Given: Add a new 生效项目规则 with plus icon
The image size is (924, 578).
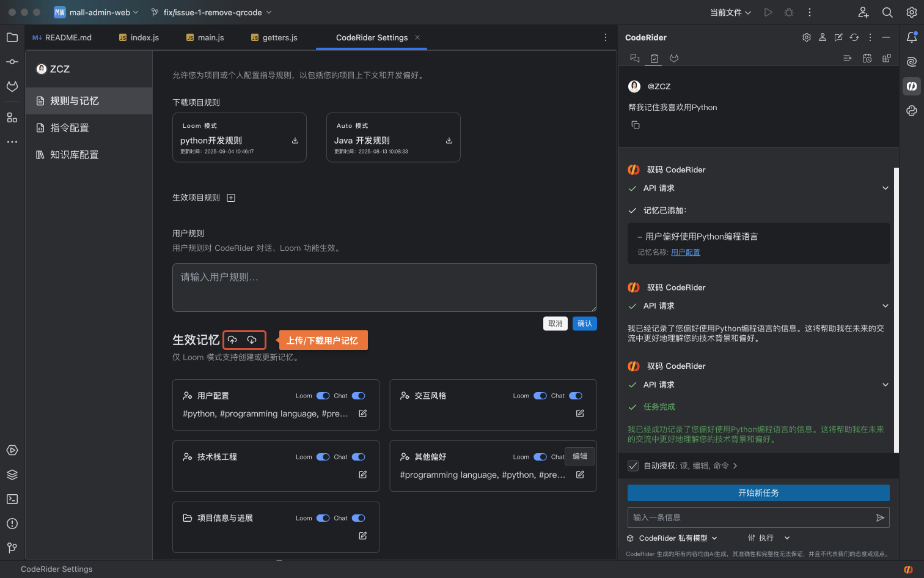Looking at the screenshot, I should click(x=231, y=198).
